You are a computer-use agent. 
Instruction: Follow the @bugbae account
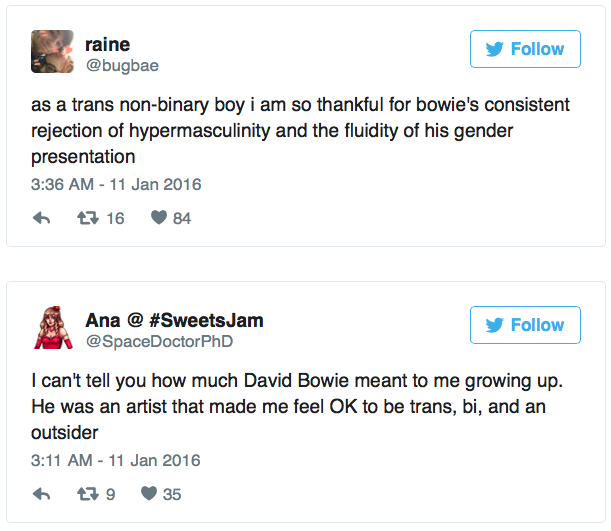click(525, 49)
